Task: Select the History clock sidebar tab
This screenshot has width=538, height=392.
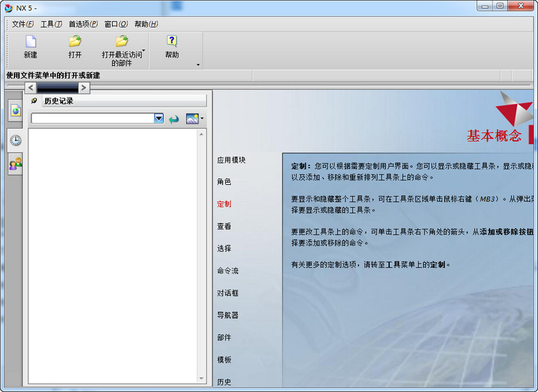Action: (x=15, y=140)
